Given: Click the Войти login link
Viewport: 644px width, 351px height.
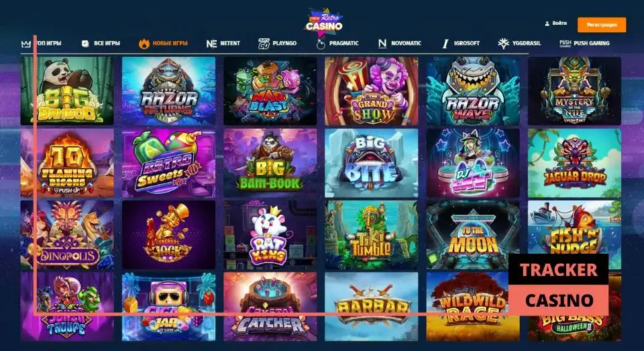Looking at the screenshot, I should tap(559, 23).
